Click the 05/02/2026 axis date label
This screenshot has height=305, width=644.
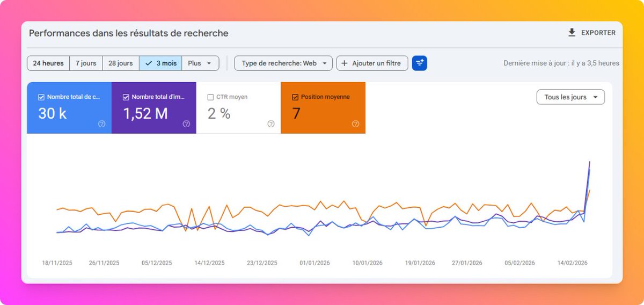(519, 263)
